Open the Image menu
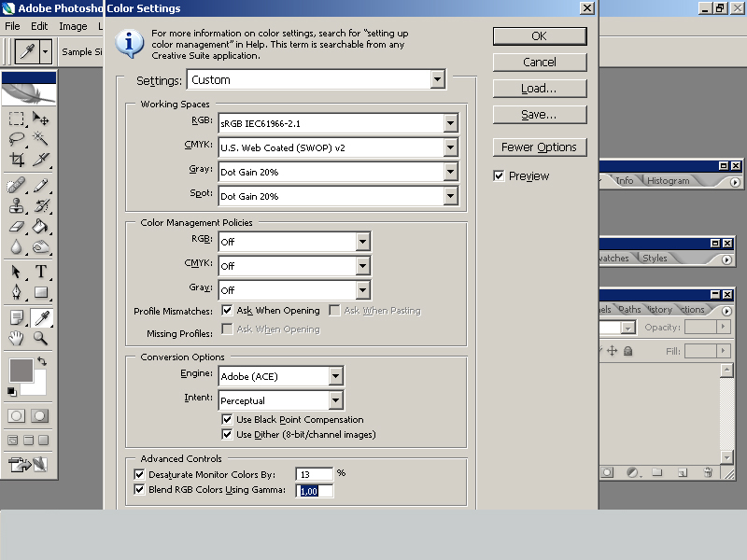Viewport: 747px width, 560px height. (x=73, y=26)
